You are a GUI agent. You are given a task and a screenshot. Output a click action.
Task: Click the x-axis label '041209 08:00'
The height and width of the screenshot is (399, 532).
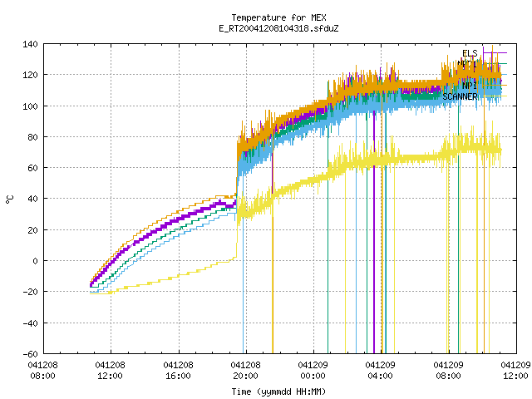coord(449,370)
